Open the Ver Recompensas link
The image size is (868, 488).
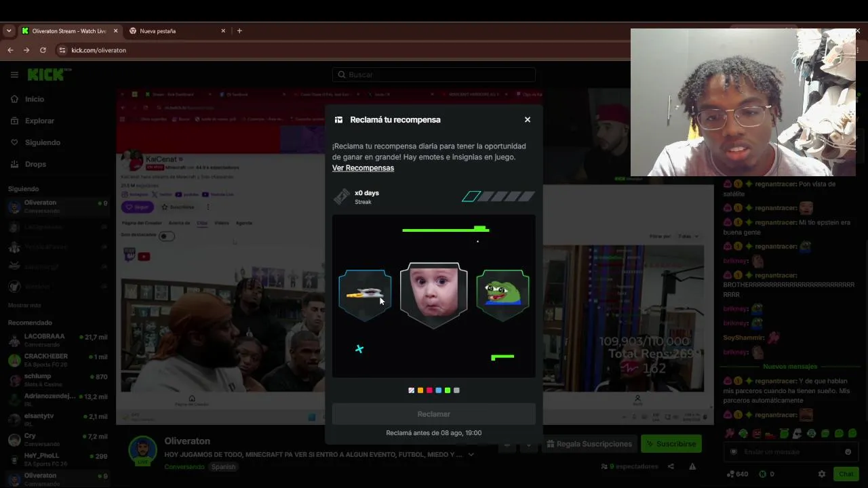(x=363, y=168)
